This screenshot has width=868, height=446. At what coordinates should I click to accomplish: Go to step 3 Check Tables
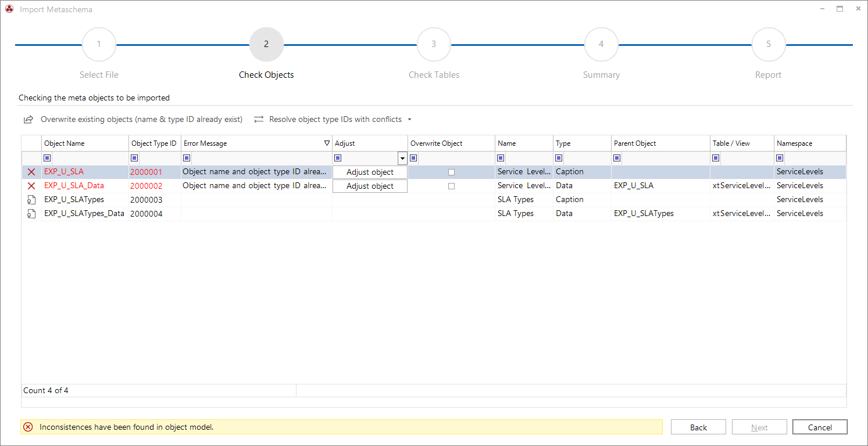tap(434, 44)
